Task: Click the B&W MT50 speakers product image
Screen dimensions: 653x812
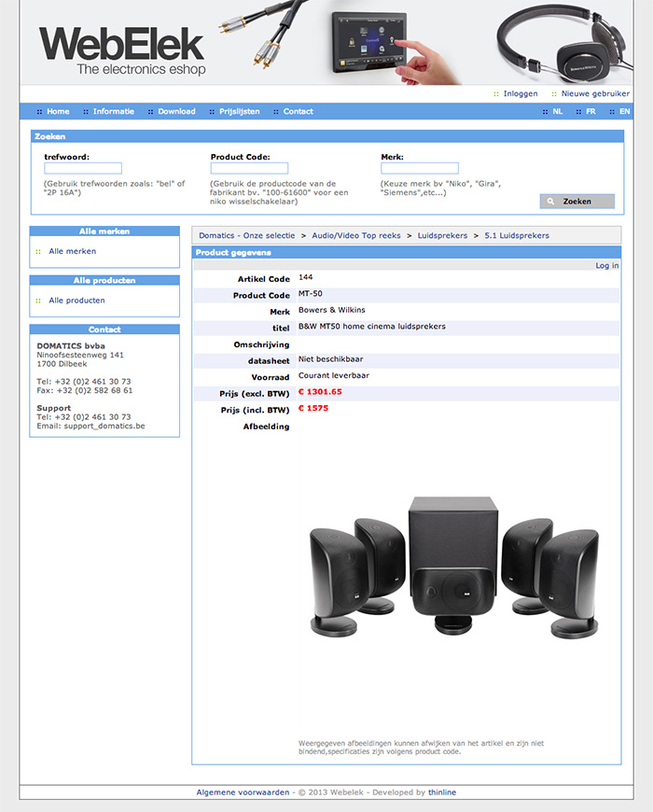Action: tap(453, 567)
